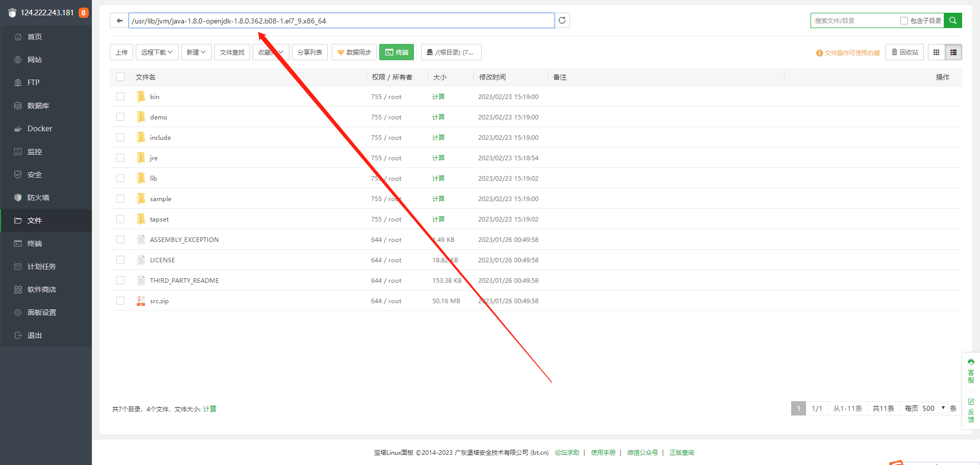980x465 pixels.
Task: Toggle the include subdirectories checkbox
Action: pos(904,21)
